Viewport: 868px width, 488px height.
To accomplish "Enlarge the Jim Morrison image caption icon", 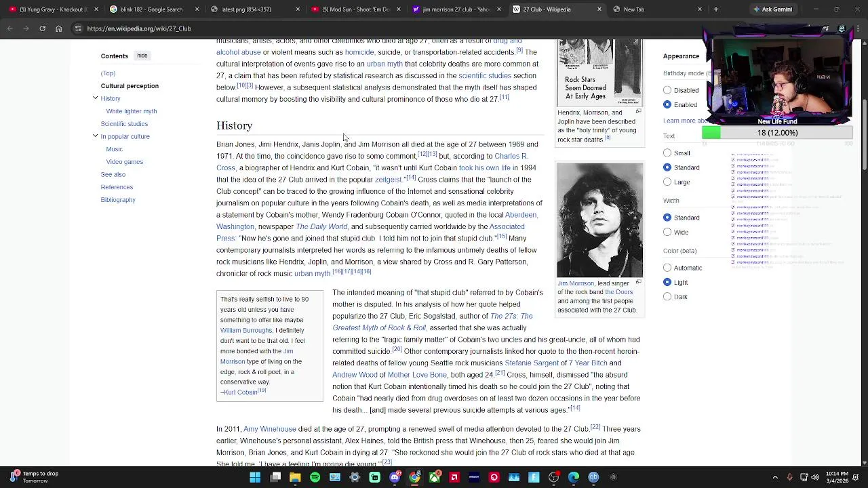I will point(638,282).
